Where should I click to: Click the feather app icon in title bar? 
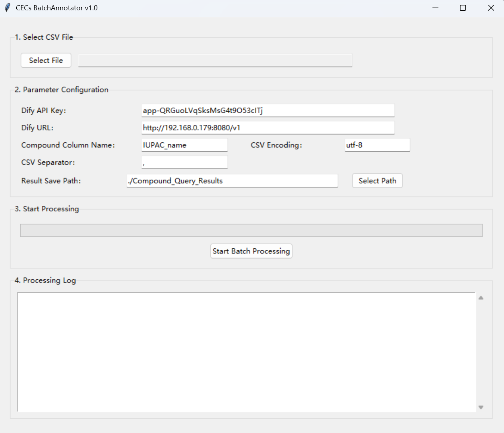[x=7, y=8]
